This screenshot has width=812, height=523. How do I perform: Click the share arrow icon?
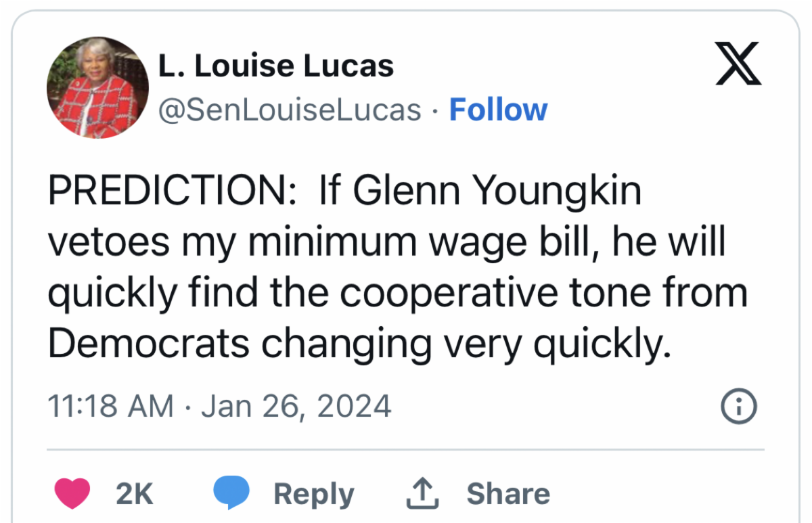click(x=422, y=493)
